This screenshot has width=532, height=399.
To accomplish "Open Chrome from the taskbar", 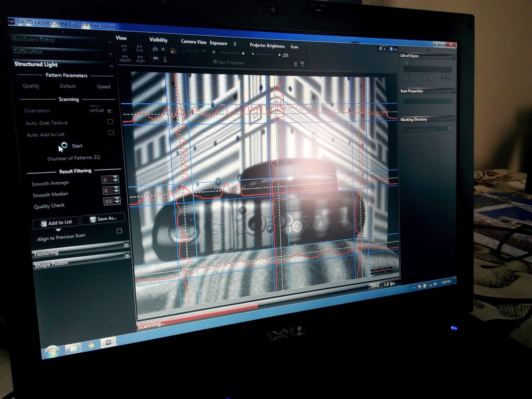I will [91, 345].
